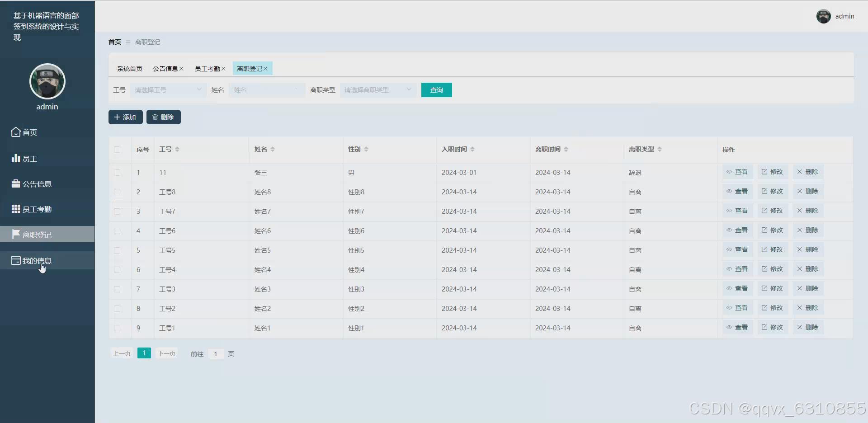Sort by 工号 column using sort arrows
Image resolution: width=868 pixels, height=423 pixels.
coord(177,149)
